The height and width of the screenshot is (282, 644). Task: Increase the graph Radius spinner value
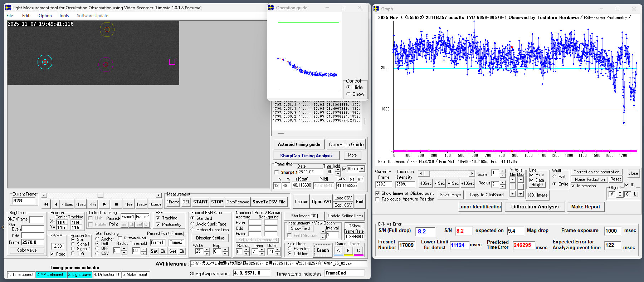(x=503, y=182)
